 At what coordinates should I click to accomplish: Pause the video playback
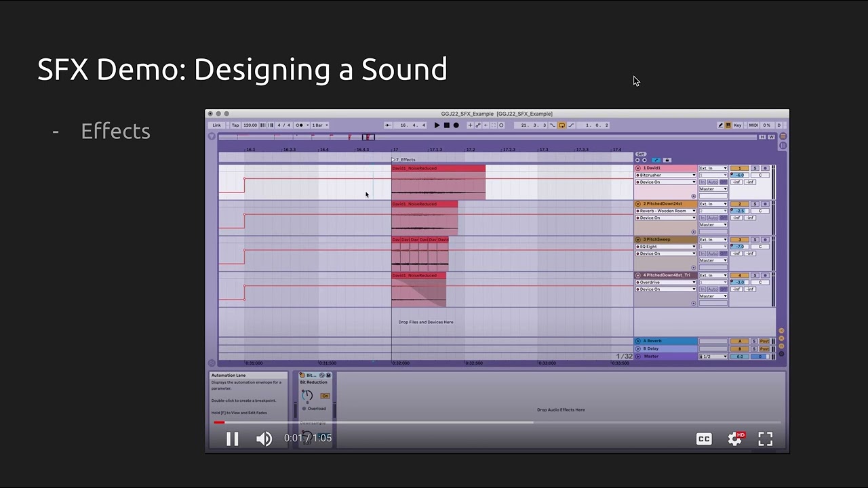[x=232, y=439]
